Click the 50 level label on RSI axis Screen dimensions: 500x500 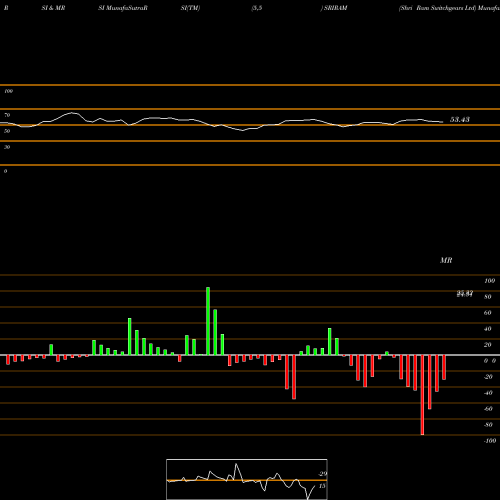[7, 131]
